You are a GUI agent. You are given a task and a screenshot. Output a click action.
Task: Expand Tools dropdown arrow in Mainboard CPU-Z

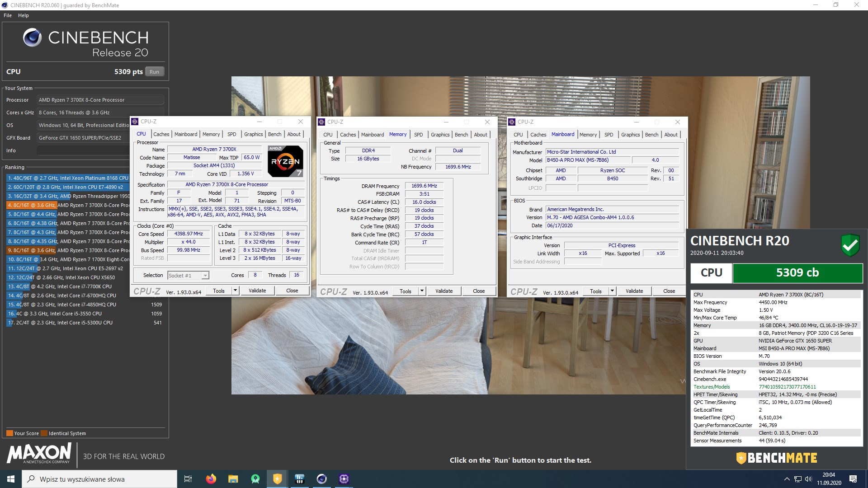(612, 291)
